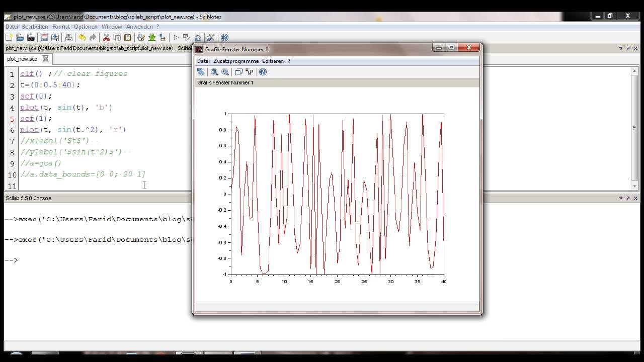This screenshot has width=644, height=362.
Task: Cut selection with the scissors icon
Action: coord(106,37)
